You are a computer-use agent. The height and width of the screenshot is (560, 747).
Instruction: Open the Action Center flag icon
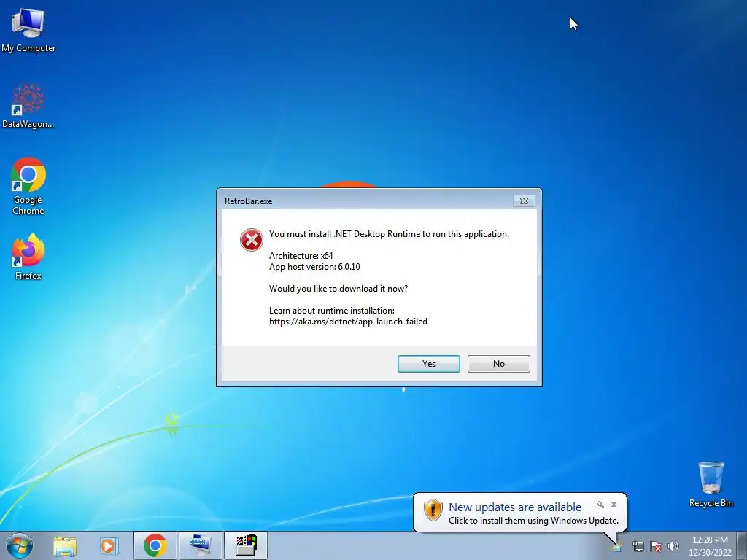tap(656, 547)
